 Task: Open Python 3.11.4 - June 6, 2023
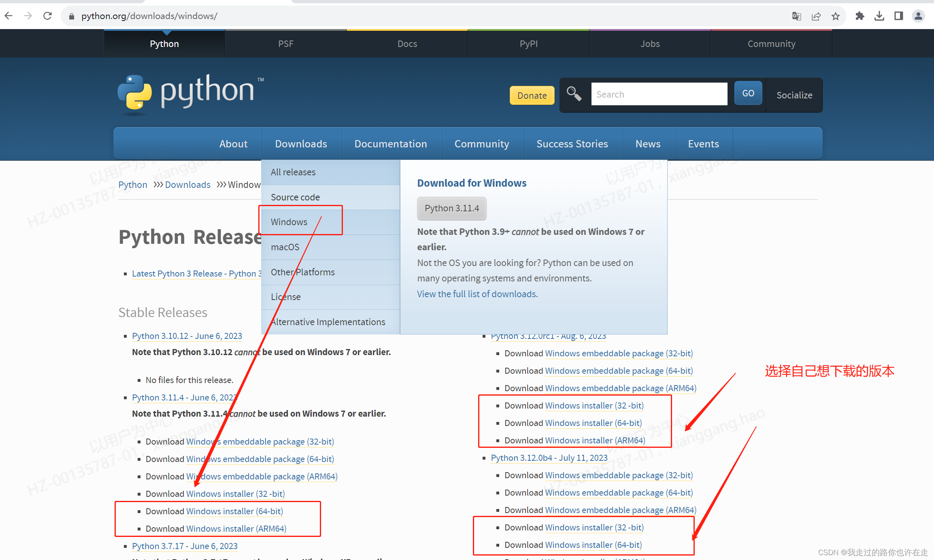point(185,398)
